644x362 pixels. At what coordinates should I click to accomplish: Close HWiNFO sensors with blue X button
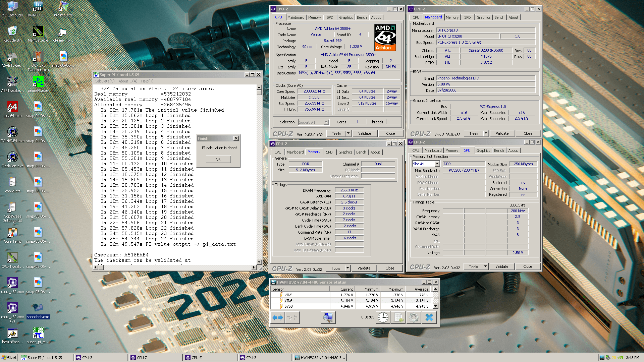click(x=429, y=317)
